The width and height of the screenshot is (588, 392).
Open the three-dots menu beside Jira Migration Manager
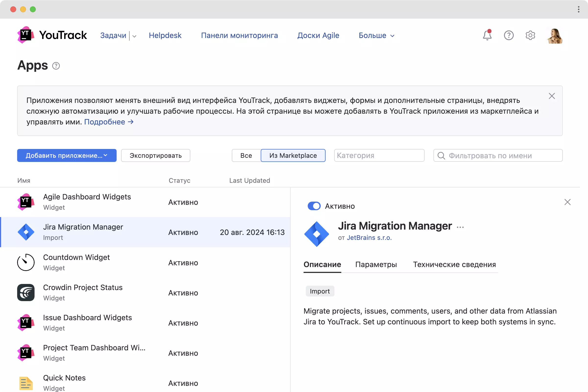[460, 227]
